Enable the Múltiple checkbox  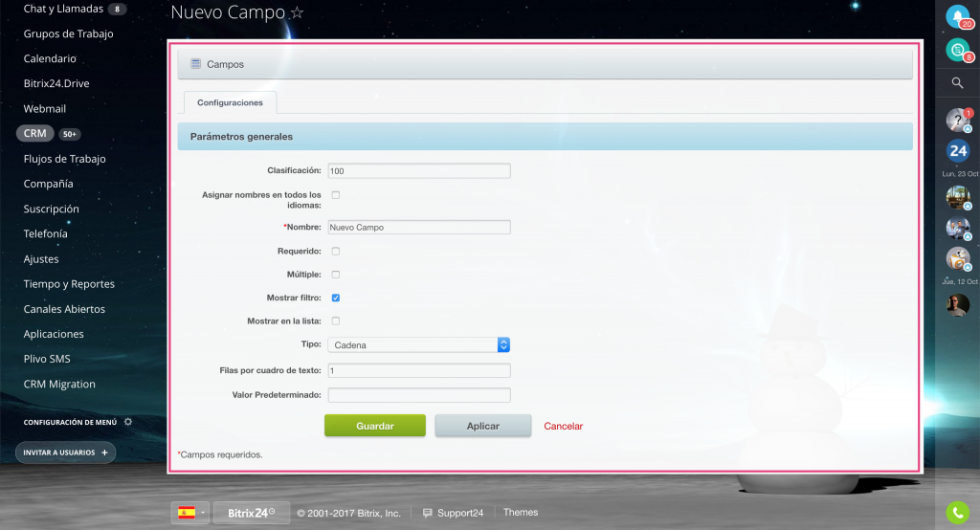(x=336, y=275)
